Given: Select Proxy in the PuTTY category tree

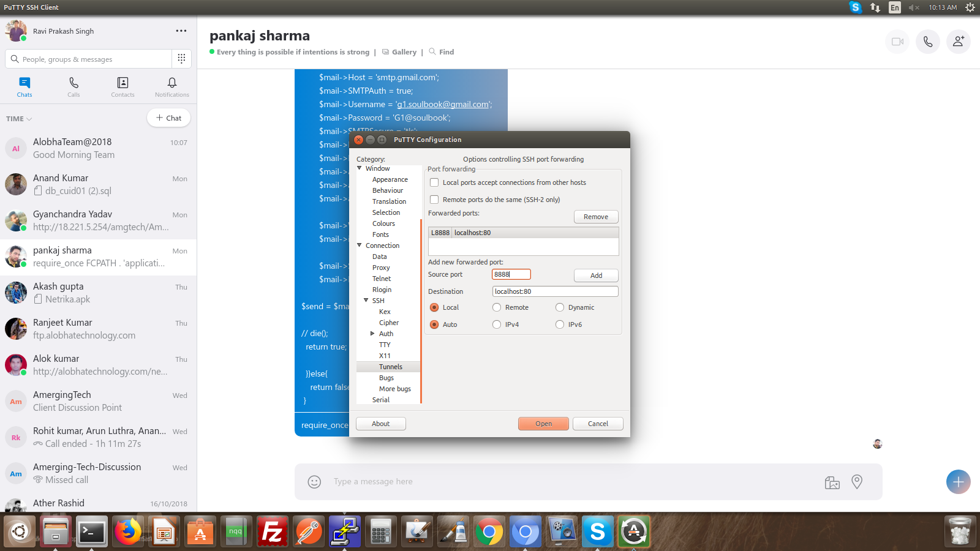Looking at the screenshot, I should 381,268.
